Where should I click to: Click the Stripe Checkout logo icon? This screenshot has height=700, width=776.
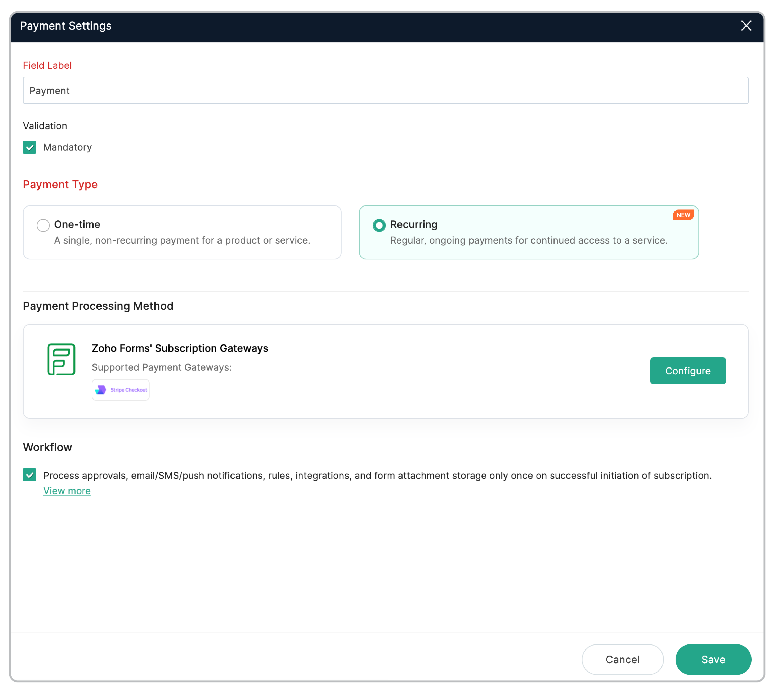pyautogui.click(x=100, y=390)
